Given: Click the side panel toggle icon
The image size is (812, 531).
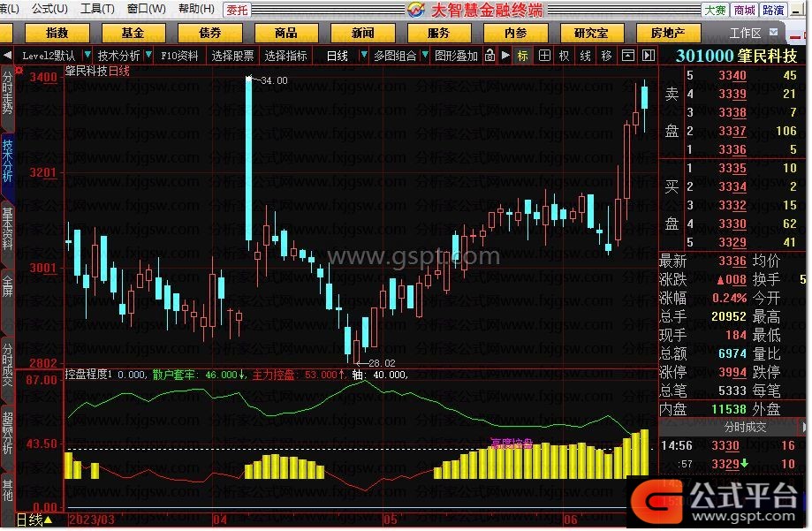Looking at the screenshot, I should coord(649,56).
